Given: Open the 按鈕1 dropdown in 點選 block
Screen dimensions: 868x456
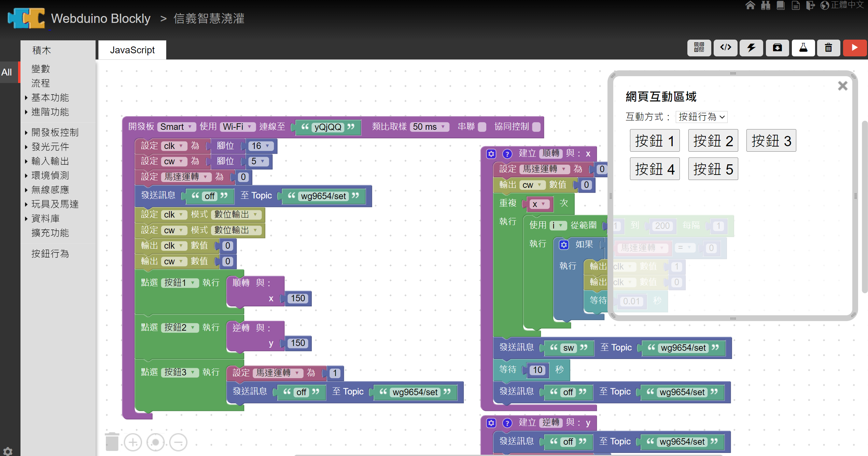Looking at the screenshot, I should click(180, 283).
